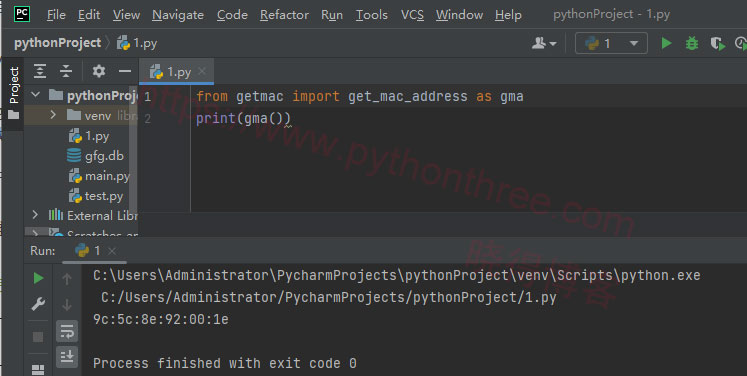Toggle scroll to end in Run console
Viewport: 747px width, 376px height.
[67, 356]
